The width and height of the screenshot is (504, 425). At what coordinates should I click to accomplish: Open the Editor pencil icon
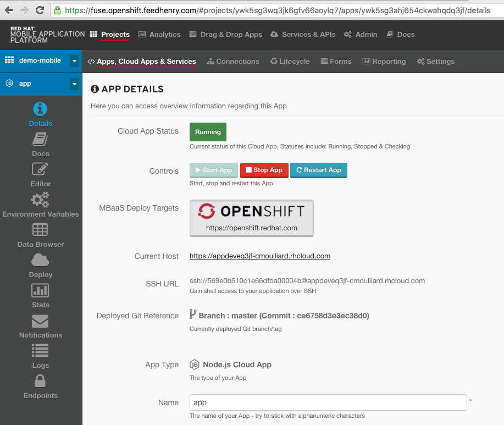(x=40, y=169)
